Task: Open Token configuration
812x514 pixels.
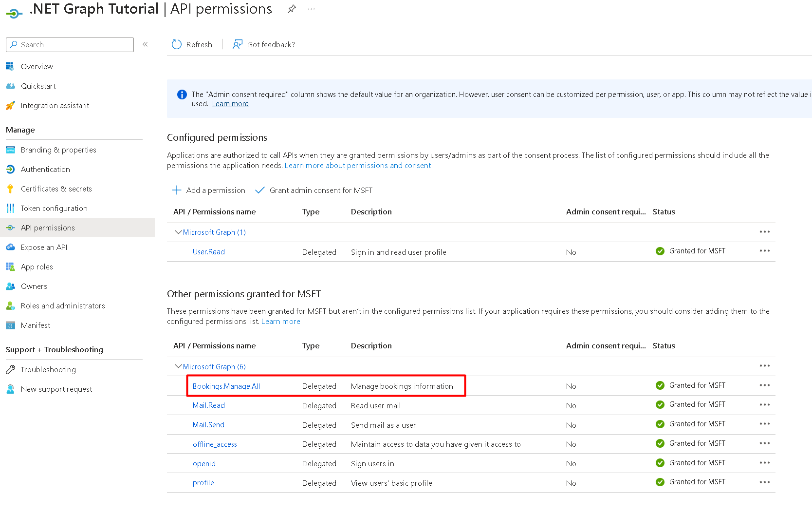Action: tap(54, 208)
